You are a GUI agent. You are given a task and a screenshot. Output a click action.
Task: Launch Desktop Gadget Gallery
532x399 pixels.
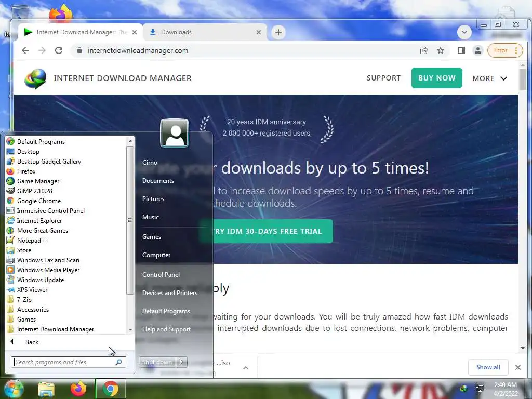point(49,162)
